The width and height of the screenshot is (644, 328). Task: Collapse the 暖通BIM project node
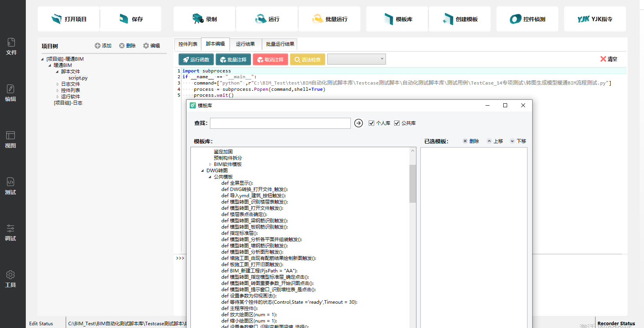point(50,65)
